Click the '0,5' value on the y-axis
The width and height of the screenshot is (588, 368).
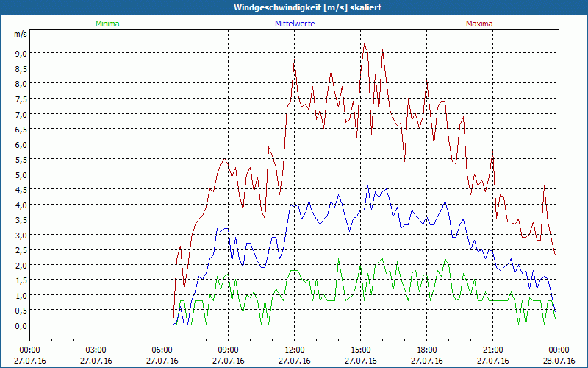pyautogui.click(x=21, y=311)
